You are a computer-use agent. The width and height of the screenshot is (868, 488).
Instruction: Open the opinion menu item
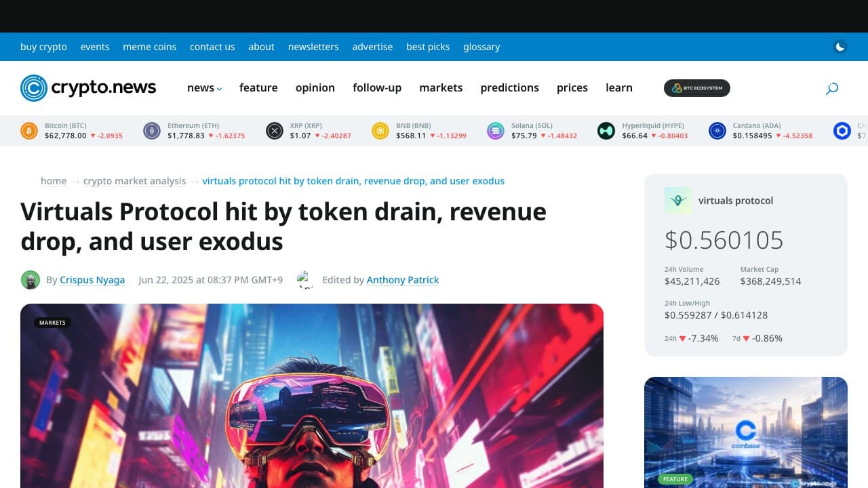coord(315,88)
